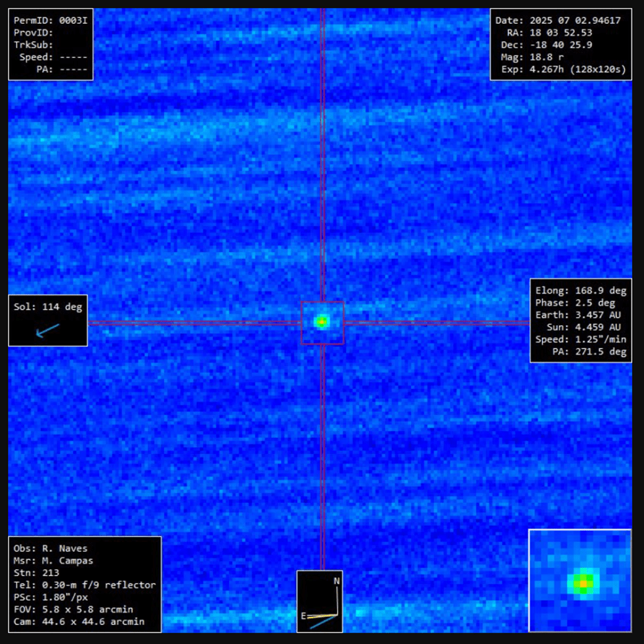Image resolution: width=644 pixels, height=644 pixels.
Task: Click the E label on the compass
Action: [x=303, y=616]
